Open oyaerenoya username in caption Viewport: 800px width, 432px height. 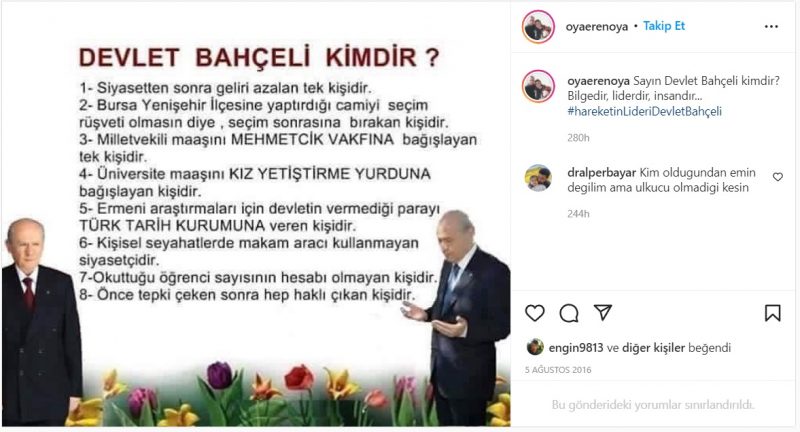tap(598, 81)
